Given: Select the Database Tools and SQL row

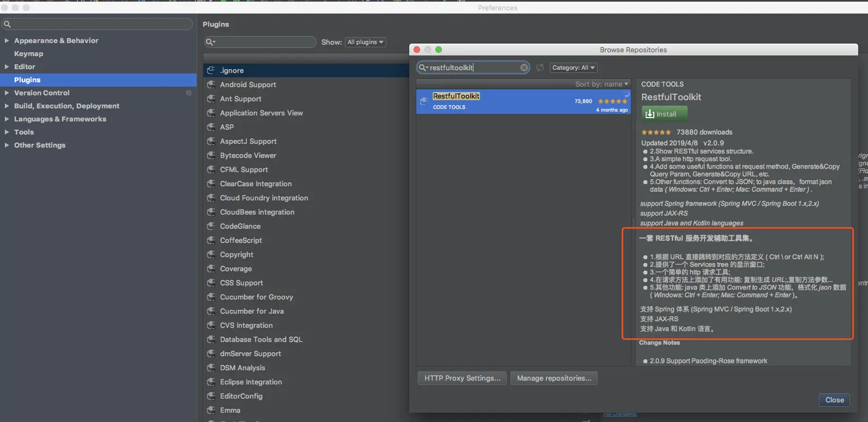Looking at the screenshot, I should point(307,339).
